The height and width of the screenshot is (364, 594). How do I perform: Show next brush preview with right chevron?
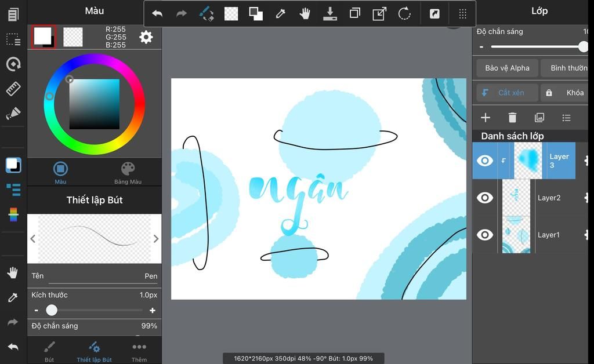[x=155, y=239]
